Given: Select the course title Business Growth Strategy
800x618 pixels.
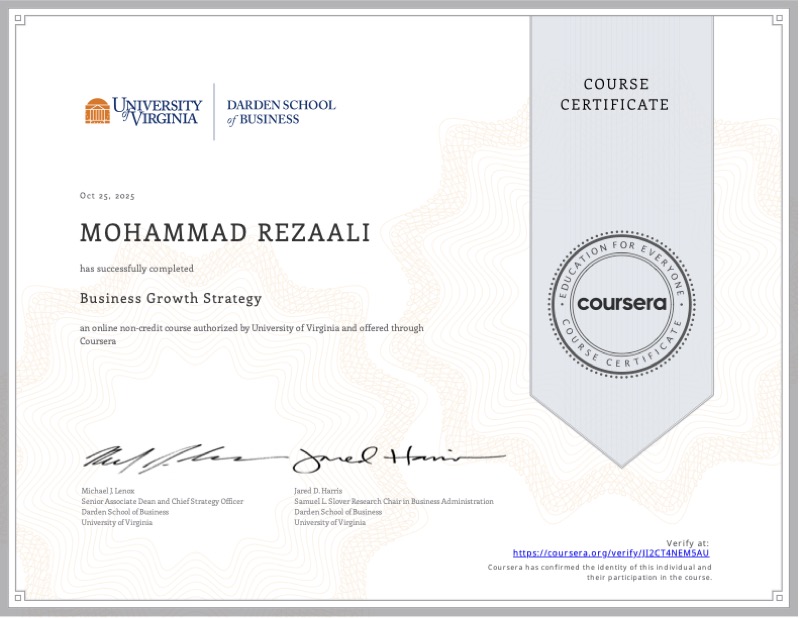Looking at the screenshot, I should (170, 298).
